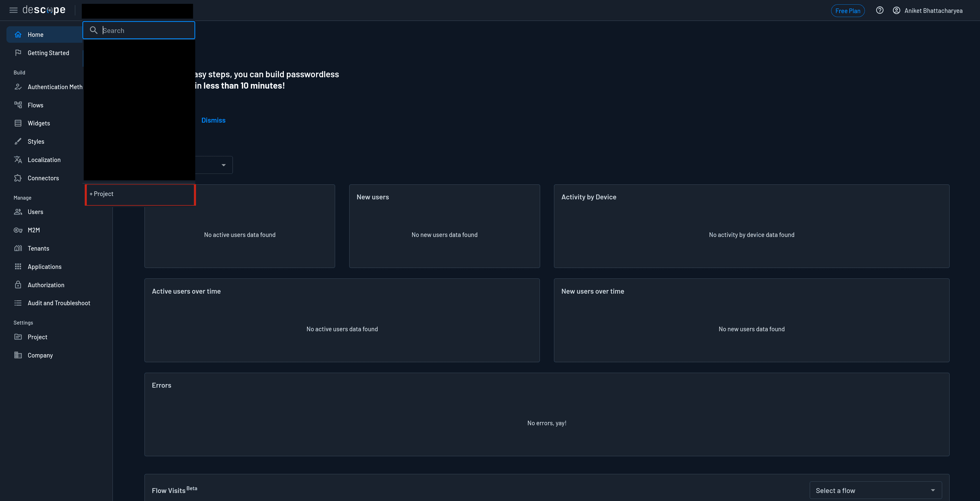Open the help question mark icon
The width and height of the screenshot is (980, 501).
coord(880,10)
